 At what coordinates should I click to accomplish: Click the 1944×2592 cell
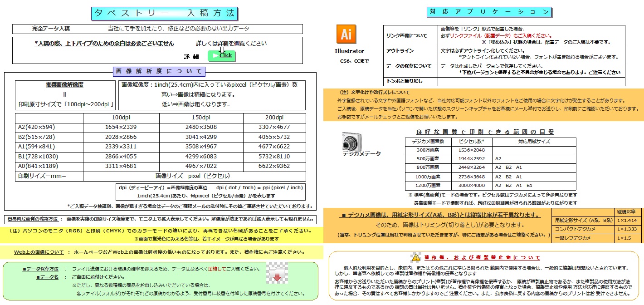(472, 159)
